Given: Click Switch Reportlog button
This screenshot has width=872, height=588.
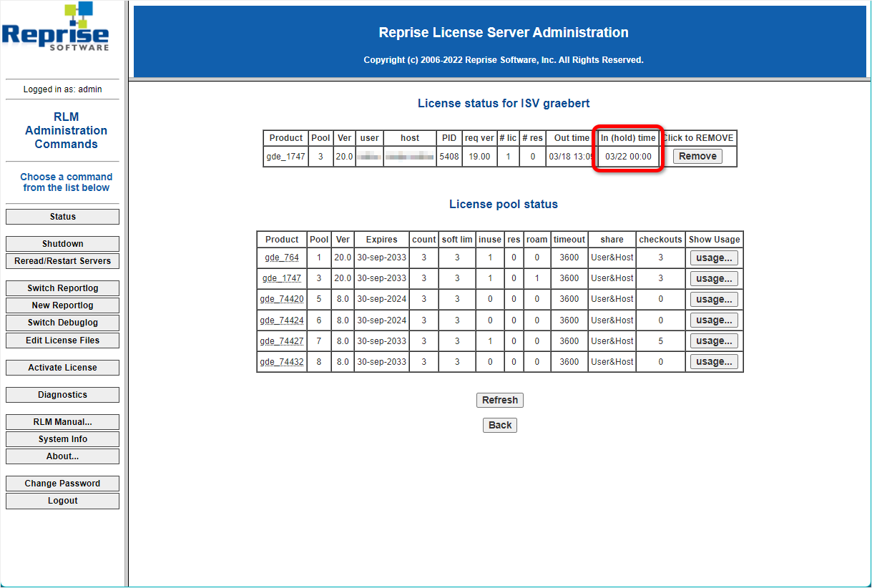Looking at the screenshot, I should click(x=63, y=288).
